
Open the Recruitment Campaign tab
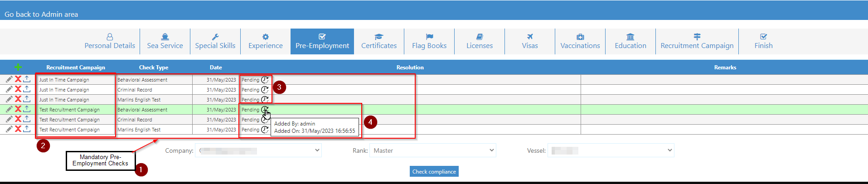click(697, 41)
